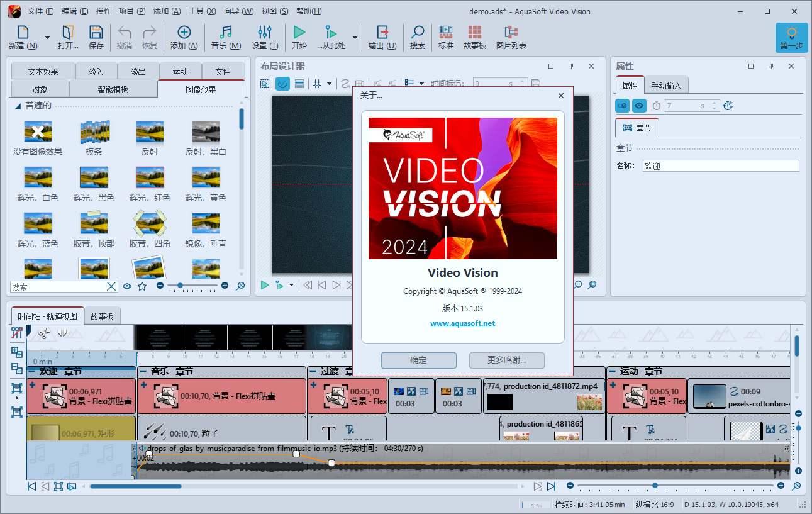
Task: Toggle the eye filter icon beside effects search
Action: [x=127, y=286]
